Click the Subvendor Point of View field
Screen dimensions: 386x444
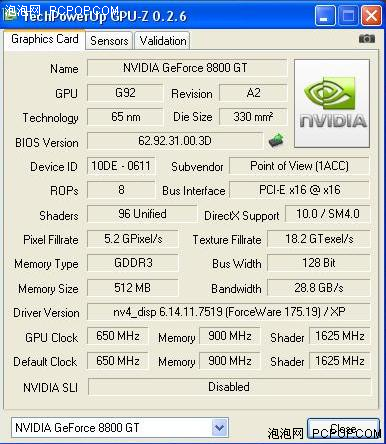coord(299,166)
